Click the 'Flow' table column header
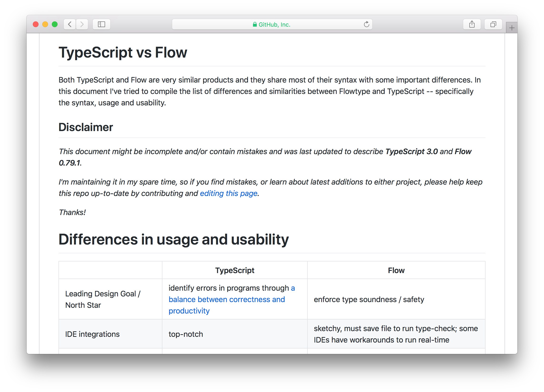Image resolution: width=544 pixels, height=392 pixels. [x=396, y=270]
